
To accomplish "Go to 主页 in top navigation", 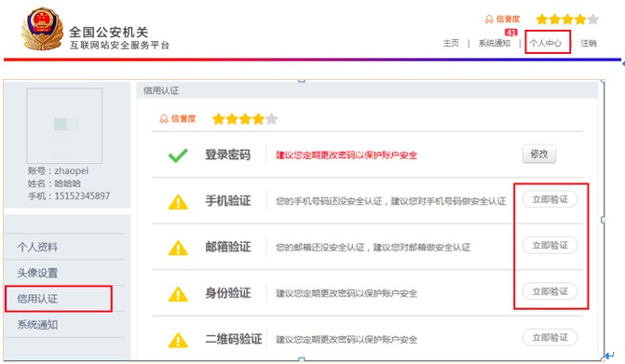I will tap(451, 43).
